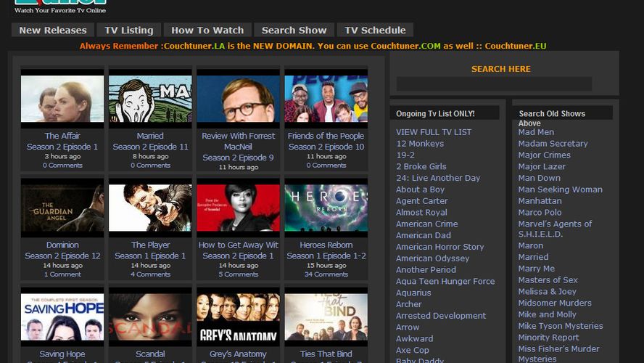Open How to Get Away thumbnail
Screen dimensions: 644x363
coord(238,208)
